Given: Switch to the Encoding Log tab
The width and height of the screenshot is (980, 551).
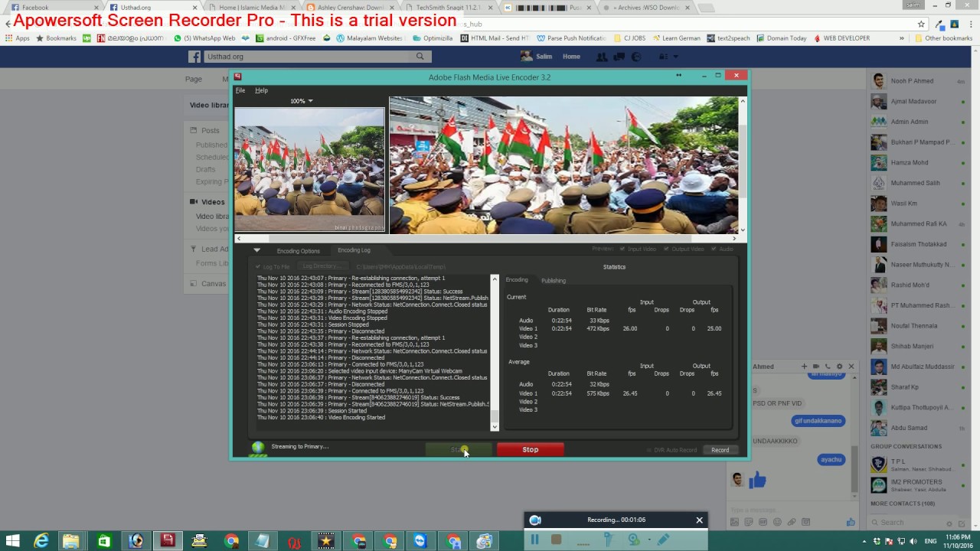Looking at the screenshot, I should 354,250.
